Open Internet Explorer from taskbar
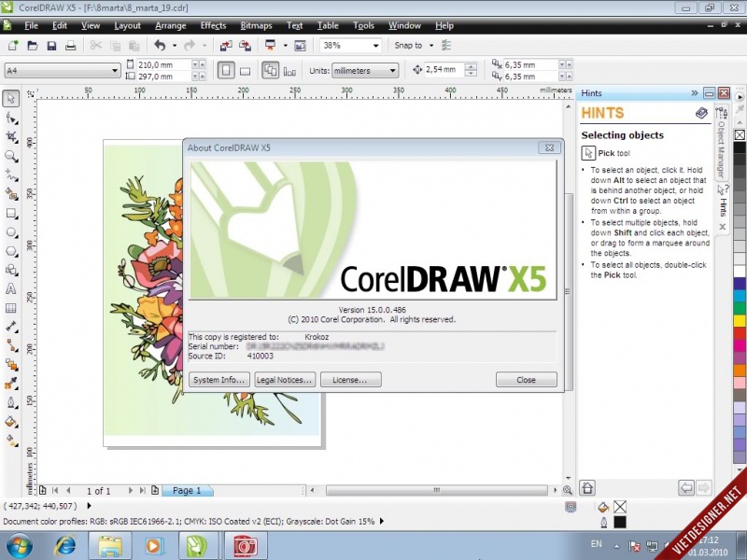The image size is (747, 560). click(65, 545)
